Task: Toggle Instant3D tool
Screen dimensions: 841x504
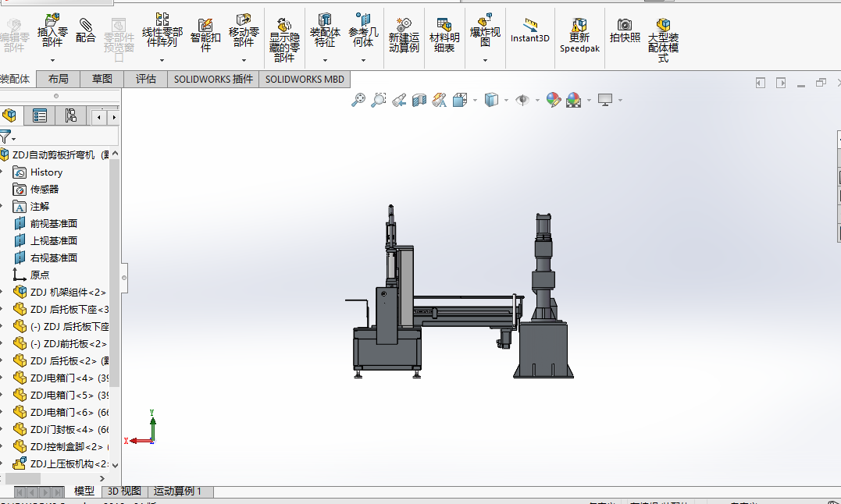Action: (530, 30)
